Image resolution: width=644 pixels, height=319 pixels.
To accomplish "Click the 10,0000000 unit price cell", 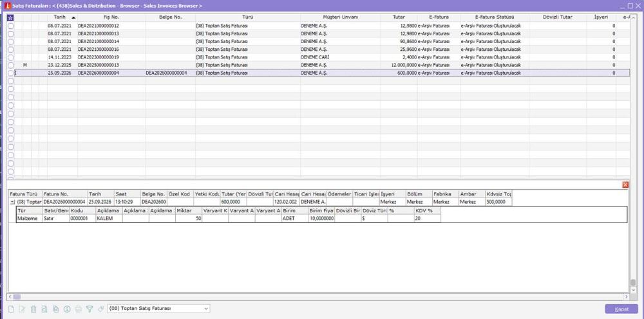I will [322, 219].
